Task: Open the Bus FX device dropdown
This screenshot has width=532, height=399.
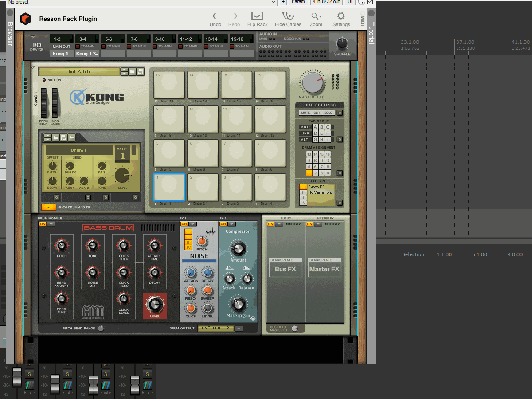Action: coord(279,224)
